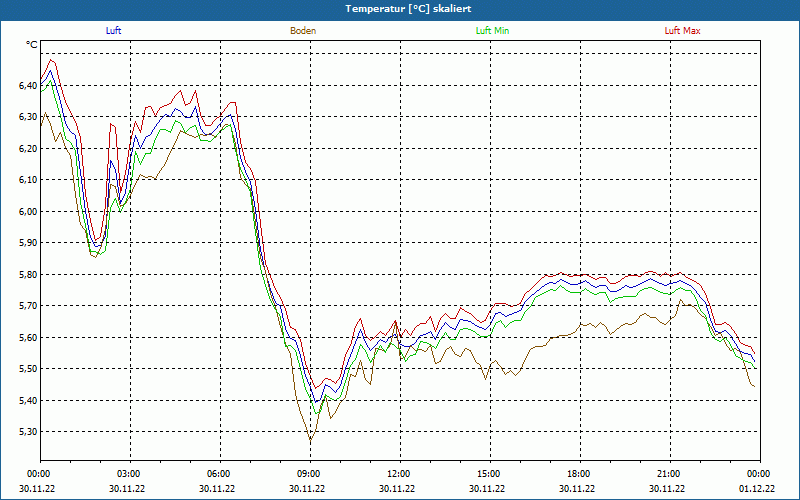Click the 6,40 y-axis value

click(x=28, y=86)
